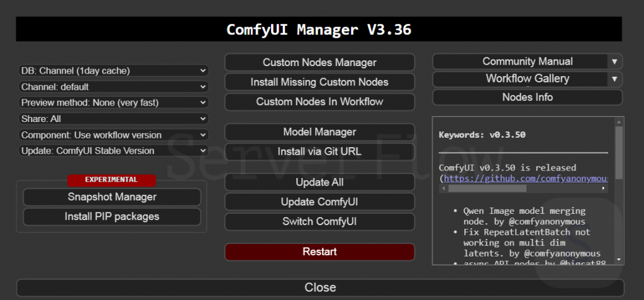Click the news panel horizontal scrollbar thumb
This screenshot has height=300, width=644.
(487, 188)
